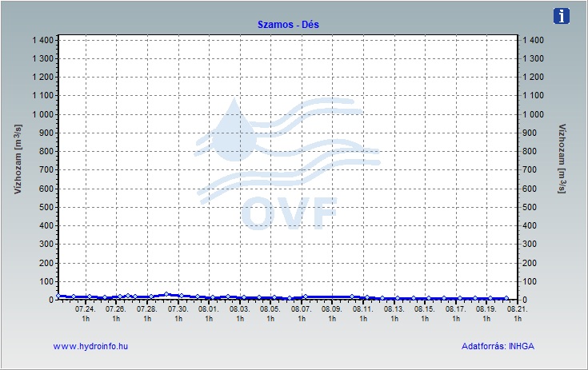Click the 900 value on right axis
Screen dimensions: 588x370
(x=530, y=133)
